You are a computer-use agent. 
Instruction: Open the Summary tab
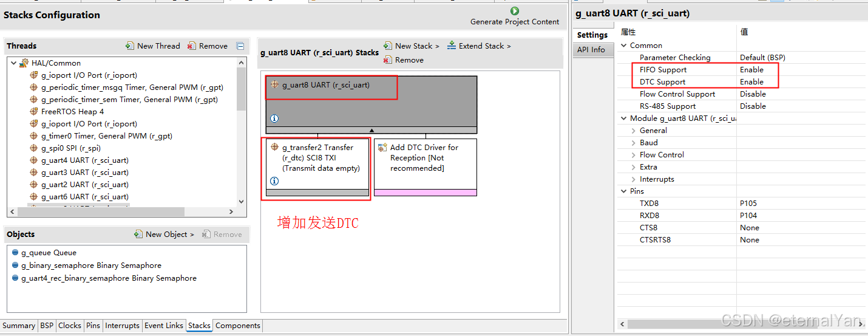pyautogui.click(x=19, y=325)
